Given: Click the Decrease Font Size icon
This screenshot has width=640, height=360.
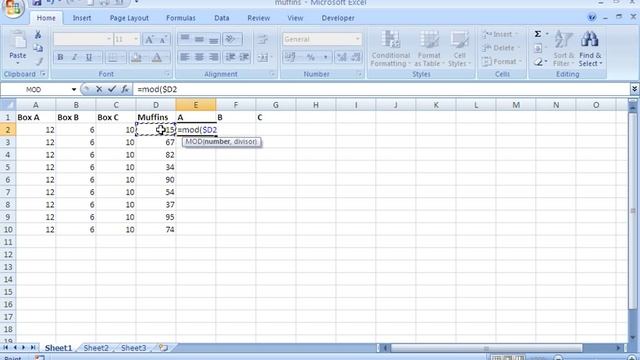Looking at the screenshot, I should point(163,40).
